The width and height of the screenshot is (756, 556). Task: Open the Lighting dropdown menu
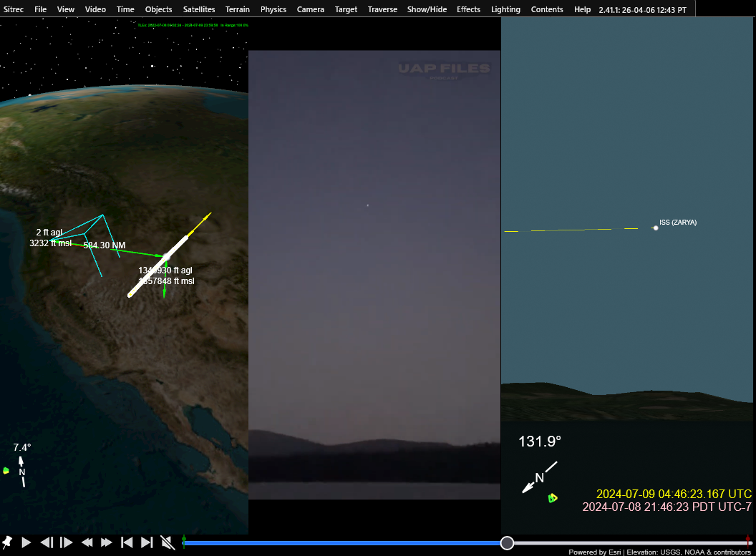click(x=505, y=9)
